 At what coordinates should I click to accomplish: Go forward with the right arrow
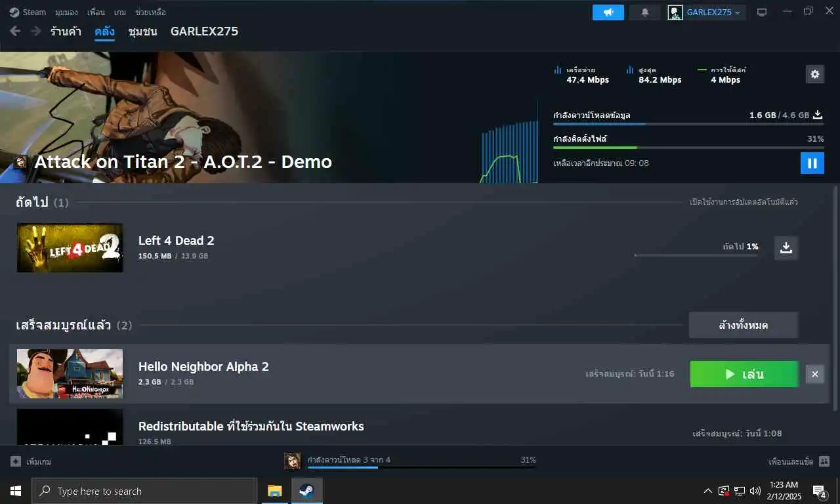point(35,31)
